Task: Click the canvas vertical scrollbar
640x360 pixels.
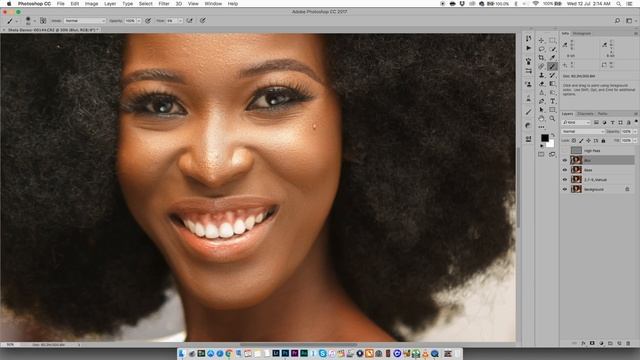Action: pos(518,188)
